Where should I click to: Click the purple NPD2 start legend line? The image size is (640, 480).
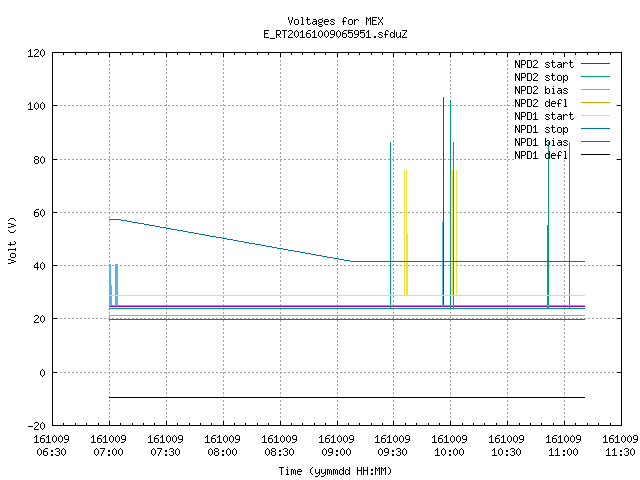[x=595, y=64]
